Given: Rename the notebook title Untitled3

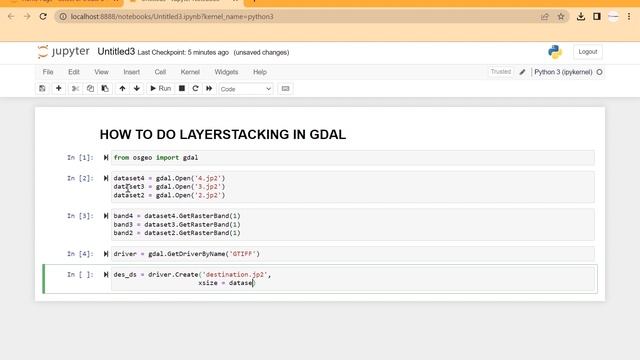Looking at the screenshot, I should [x=116, y=52].
